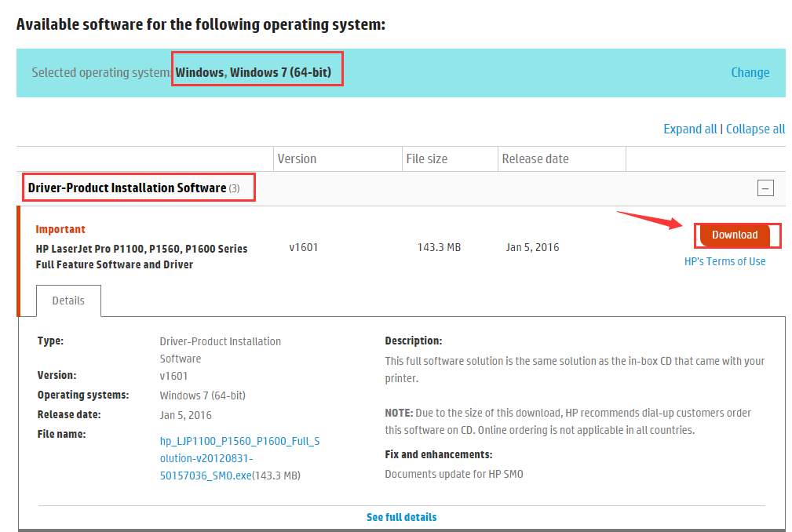Select the Fix and enhancements: label

(439, 455)
